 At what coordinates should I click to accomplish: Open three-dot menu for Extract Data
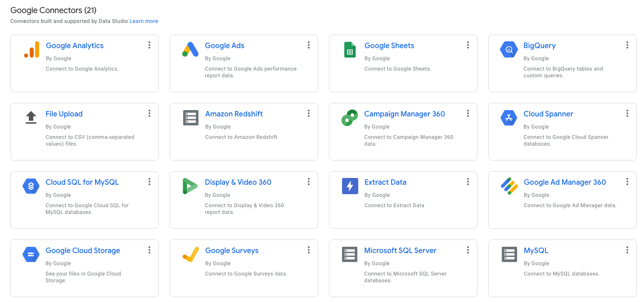tap(468, 182)
